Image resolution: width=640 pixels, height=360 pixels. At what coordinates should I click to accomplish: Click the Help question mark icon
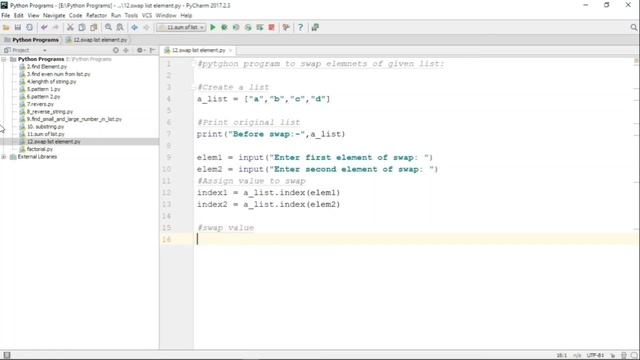[x=300, y=27]
